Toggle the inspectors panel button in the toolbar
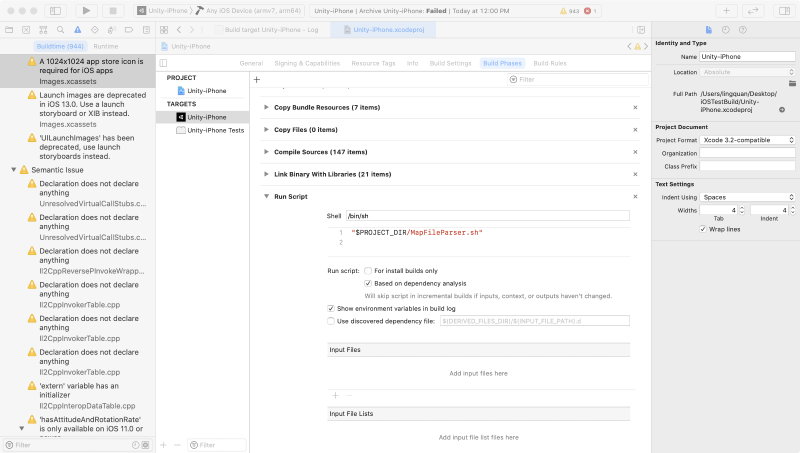 click(x=784, y=10)
